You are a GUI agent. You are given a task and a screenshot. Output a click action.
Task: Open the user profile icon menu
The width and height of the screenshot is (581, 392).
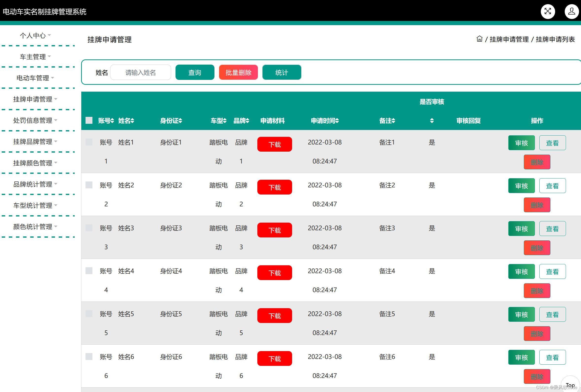pos(571,11)
